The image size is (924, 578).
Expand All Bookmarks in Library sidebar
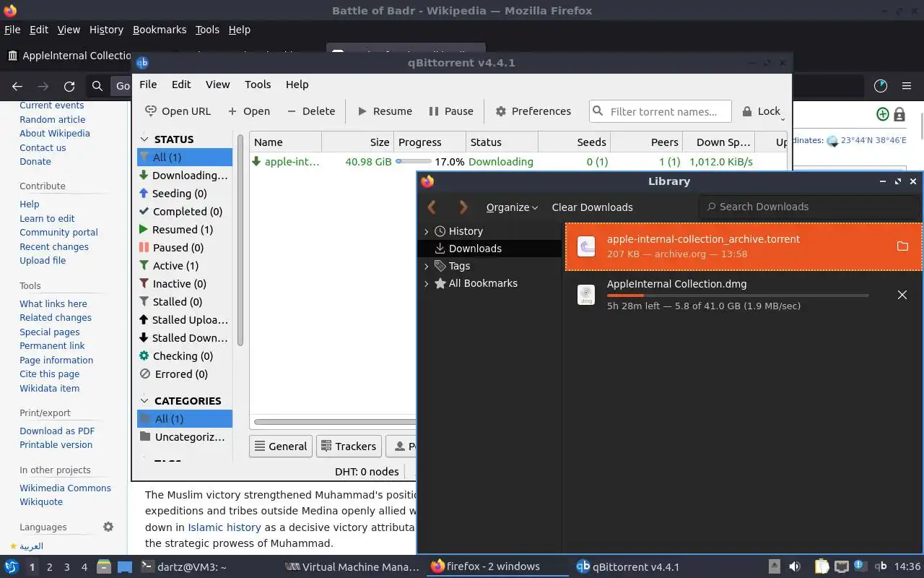[426, 283]
